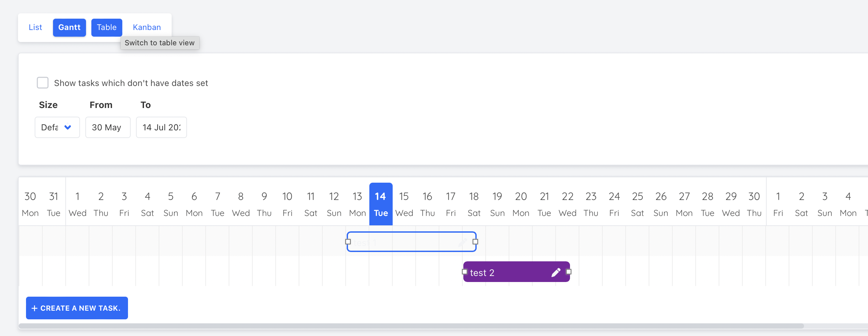This screenshot has width=868, height=336.
Task: Enable showing tasks without dates set
Action: pos(42,83)
